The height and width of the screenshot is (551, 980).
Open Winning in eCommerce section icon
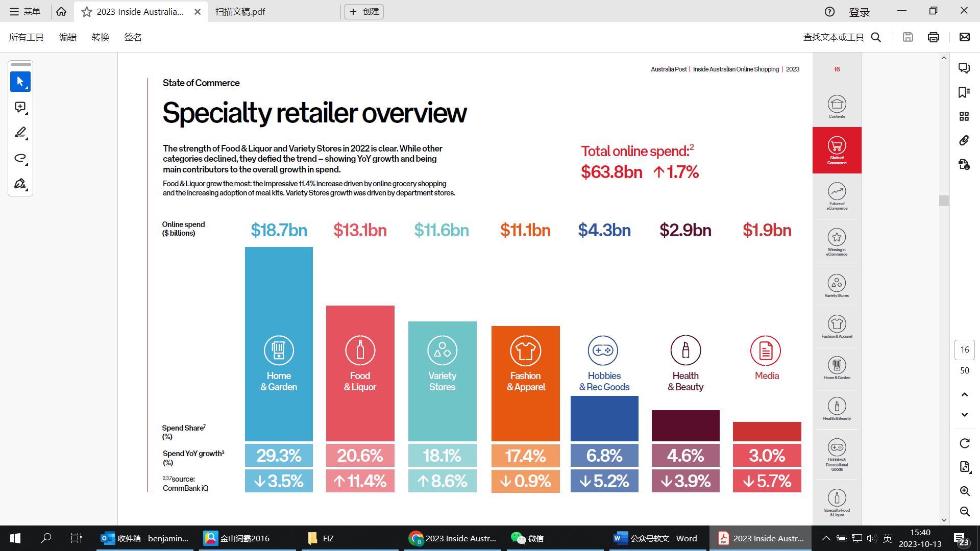click(837, 242)
